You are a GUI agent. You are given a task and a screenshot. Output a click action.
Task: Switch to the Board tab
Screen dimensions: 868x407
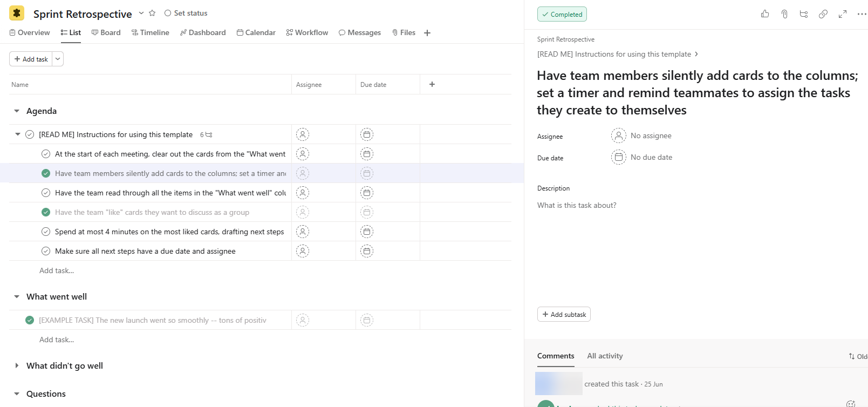point(106,33)
